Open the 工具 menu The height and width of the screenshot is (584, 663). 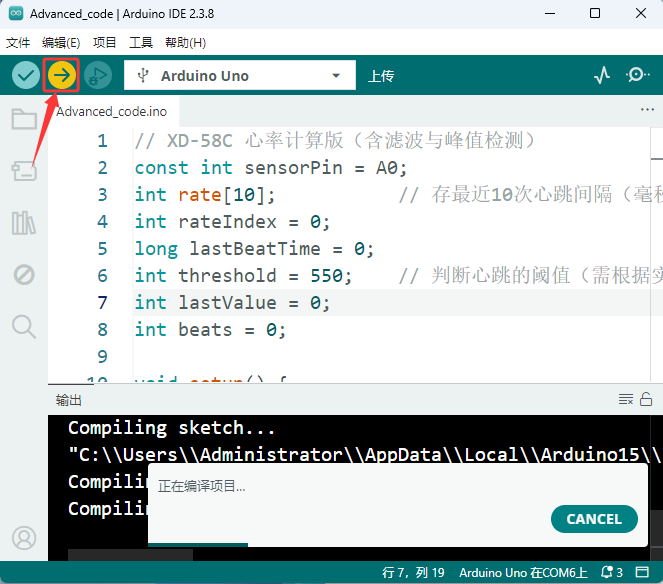click(141, 43)
